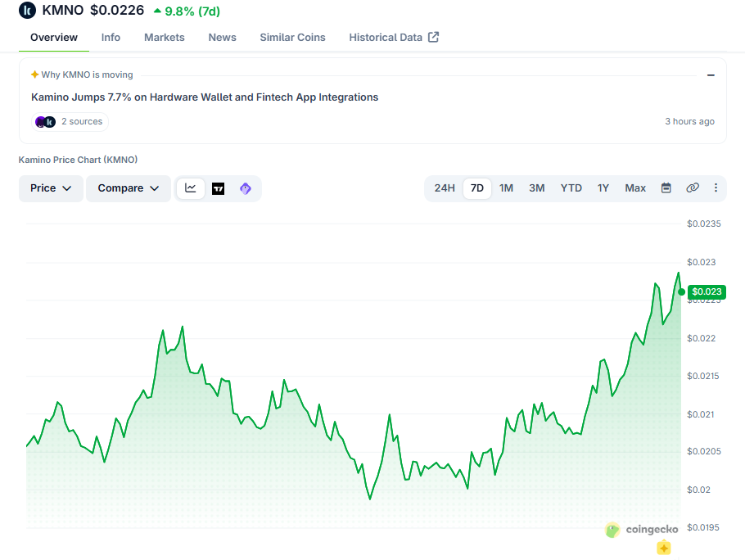745x560 pixels.
Task: Click the sparkle icon beside Why KMNO is moving
Action: (34, 75)
